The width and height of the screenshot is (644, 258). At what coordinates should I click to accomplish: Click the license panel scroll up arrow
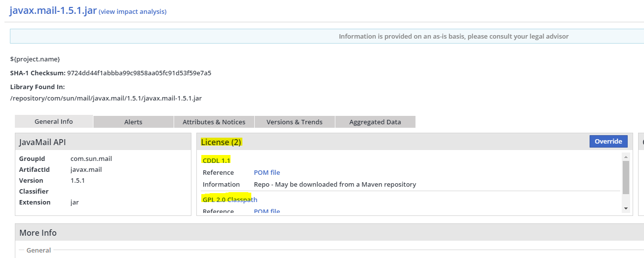point(626,157)
